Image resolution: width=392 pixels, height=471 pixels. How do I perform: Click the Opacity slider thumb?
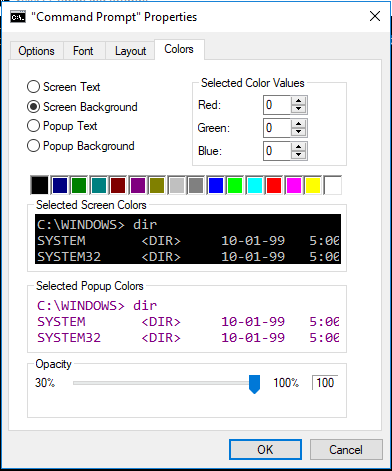tap(254, 384)
